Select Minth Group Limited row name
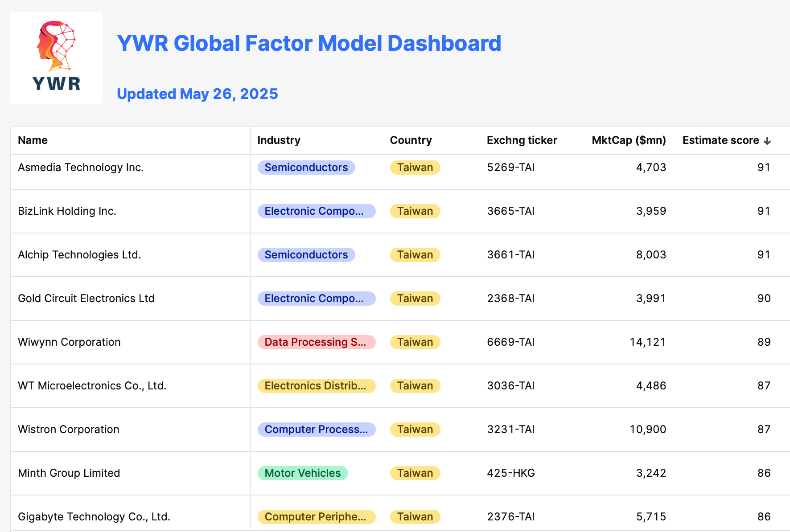 [69, 473]
